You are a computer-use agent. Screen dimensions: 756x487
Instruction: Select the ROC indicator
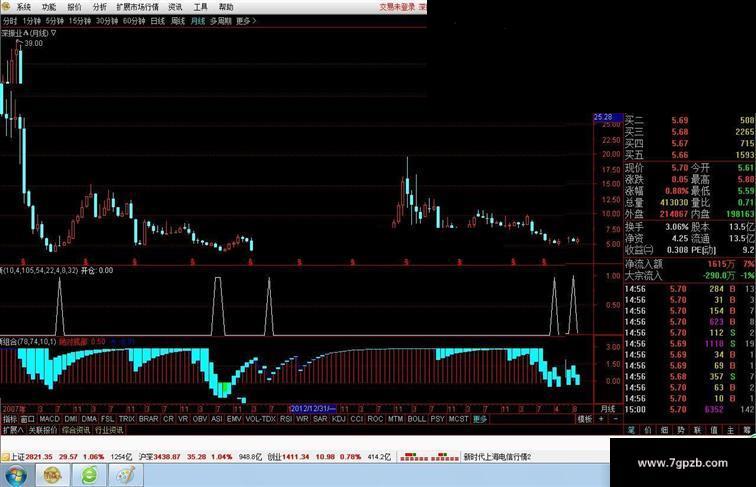click(375, 419)
